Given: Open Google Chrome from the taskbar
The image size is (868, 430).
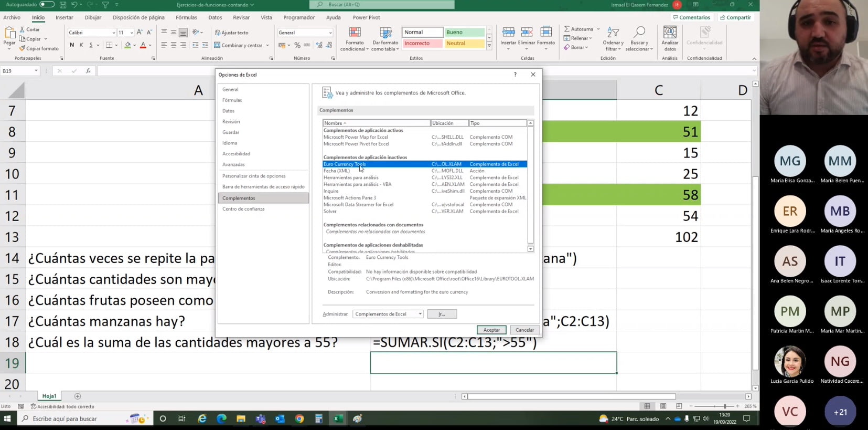Looking at the screenshot, I should click(299, 418).
